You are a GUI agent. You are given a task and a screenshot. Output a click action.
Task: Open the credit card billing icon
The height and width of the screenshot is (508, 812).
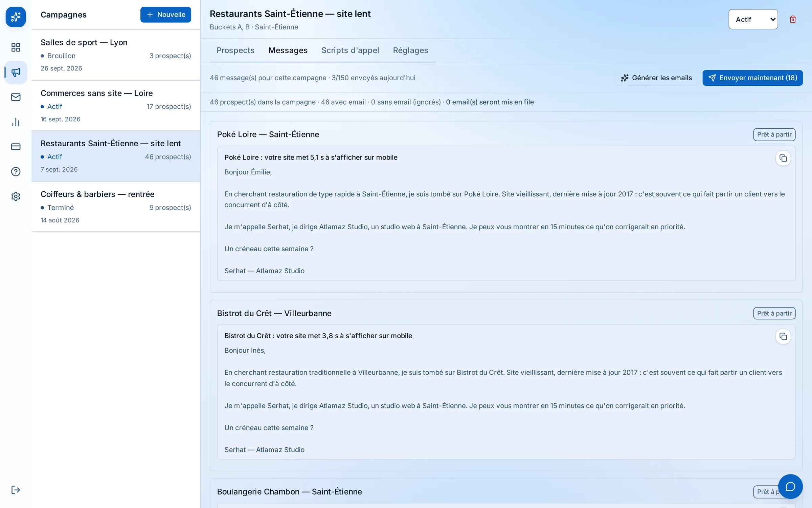click(x=16, y=147)
